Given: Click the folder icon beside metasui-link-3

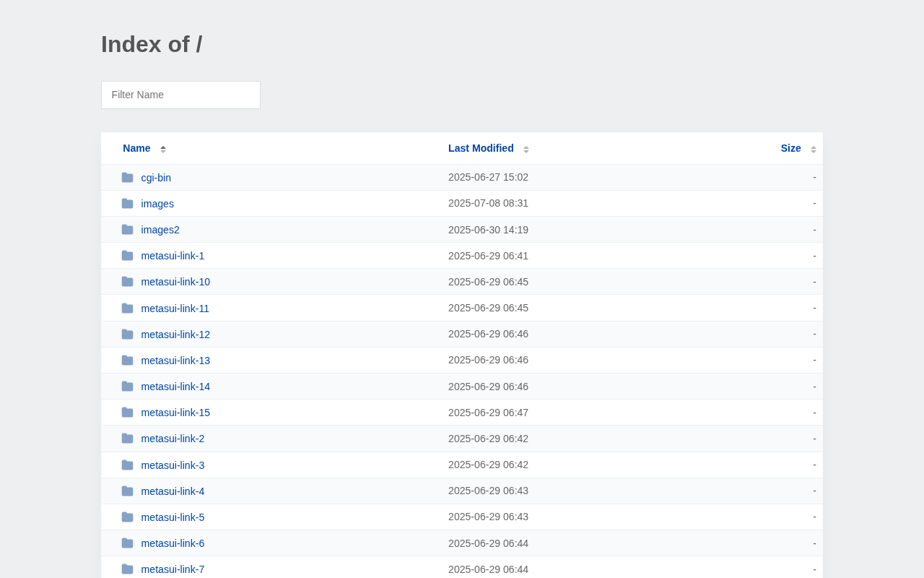Looking at the screenshot, I should pyautogui.click(x=127, y=465).
